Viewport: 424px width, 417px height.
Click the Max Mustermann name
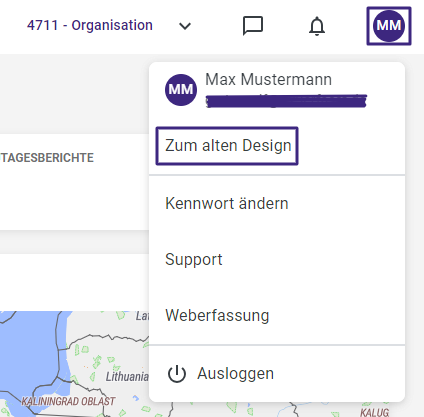(x=268, y=80)
